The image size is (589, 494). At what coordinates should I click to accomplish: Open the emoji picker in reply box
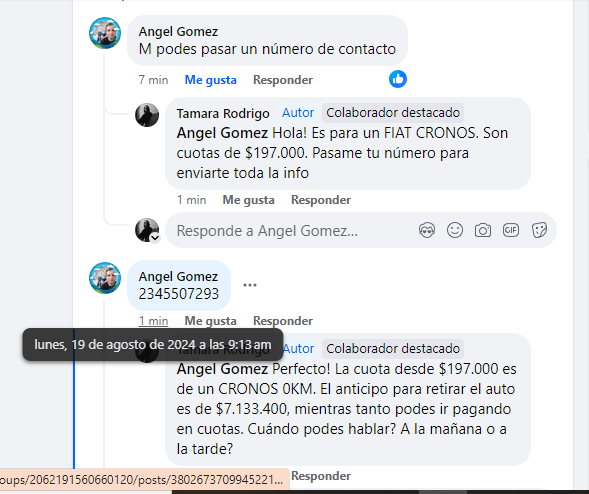[x=455, y=230]
